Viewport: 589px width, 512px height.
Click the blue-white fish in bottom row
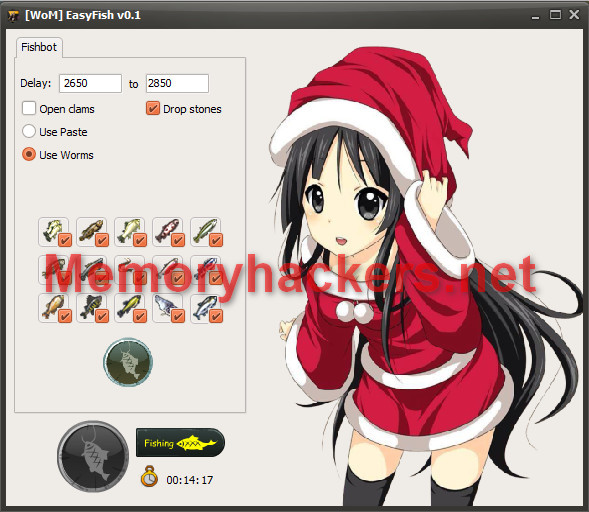tap(205, 308)
